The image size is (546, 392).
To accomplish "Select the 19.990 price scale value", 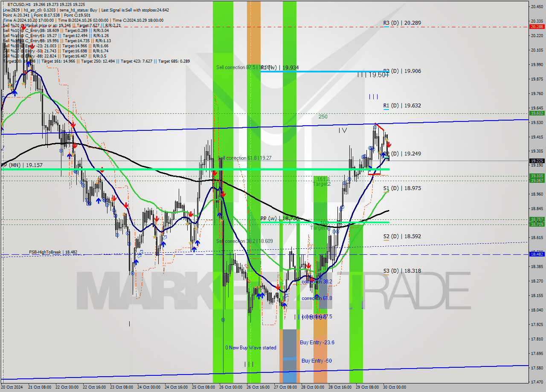I will point(537,65).
